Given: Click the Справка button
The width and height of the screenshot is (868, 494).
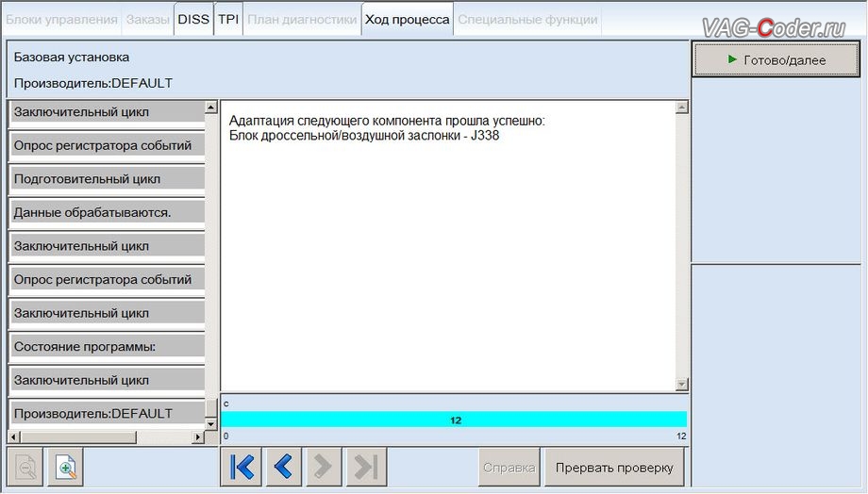Looking at the screenshot, I should [x=509, y=468].
